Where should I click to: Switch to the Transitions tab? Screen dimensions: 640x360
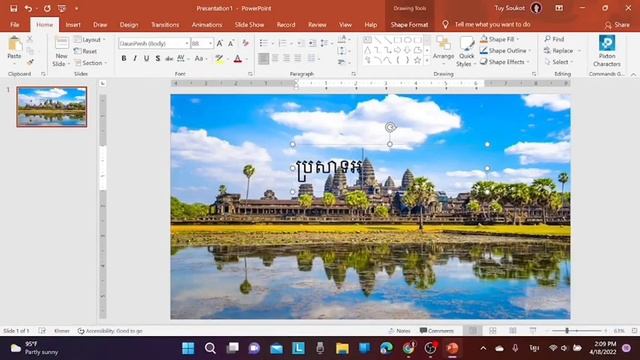pyautogui.click(x=165, y=24)
